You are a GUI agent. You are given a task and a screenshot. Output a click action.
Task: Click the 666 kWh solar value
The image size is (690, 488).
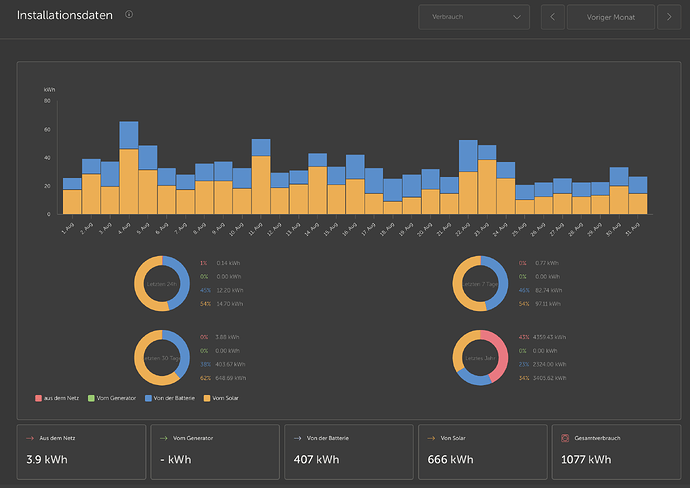450,460
